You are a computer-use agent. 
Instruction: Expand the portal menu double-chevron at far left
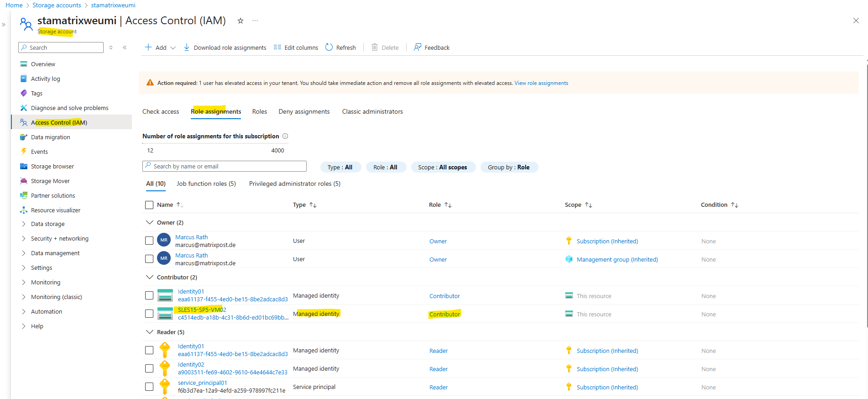tap(4, 25)
